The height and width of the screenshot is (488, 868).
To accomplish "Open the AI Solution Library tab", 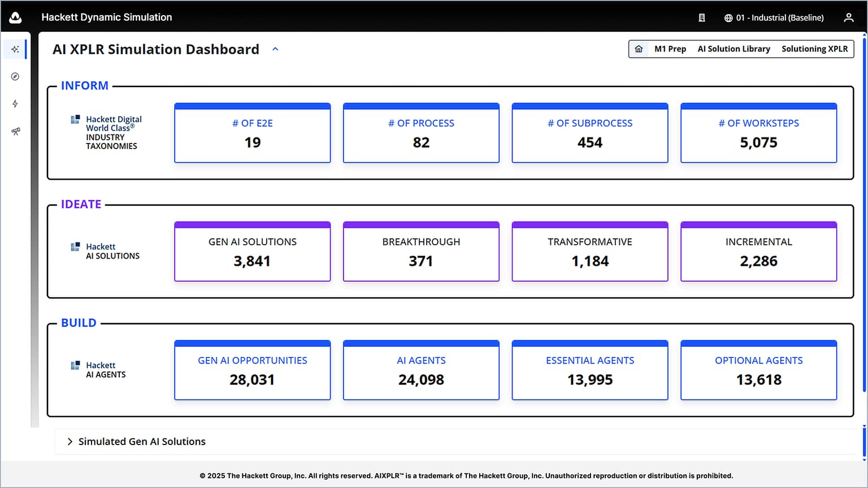I will coord(734,49).
